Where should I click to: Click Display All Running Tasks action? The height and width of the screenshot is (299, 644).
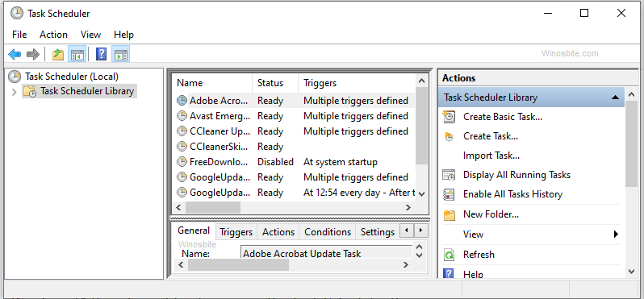[x=516, y=175]
